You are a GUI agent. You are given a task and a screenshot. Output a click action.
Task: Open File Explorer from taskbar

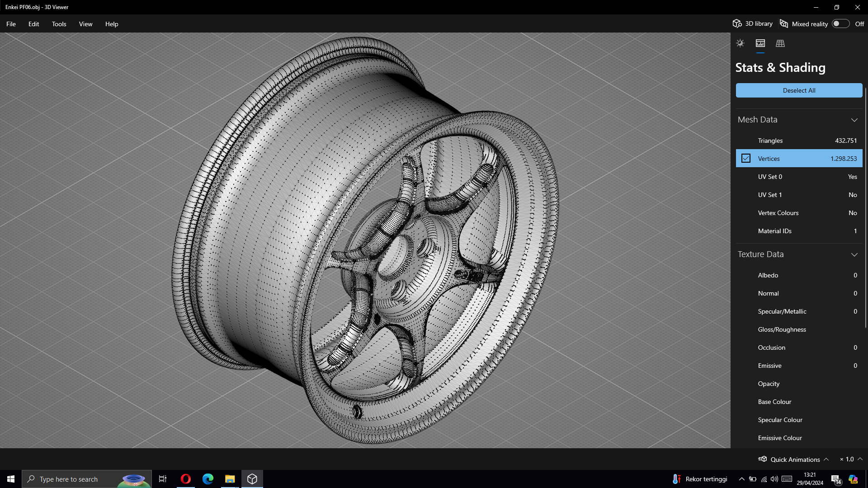point(230,479)
